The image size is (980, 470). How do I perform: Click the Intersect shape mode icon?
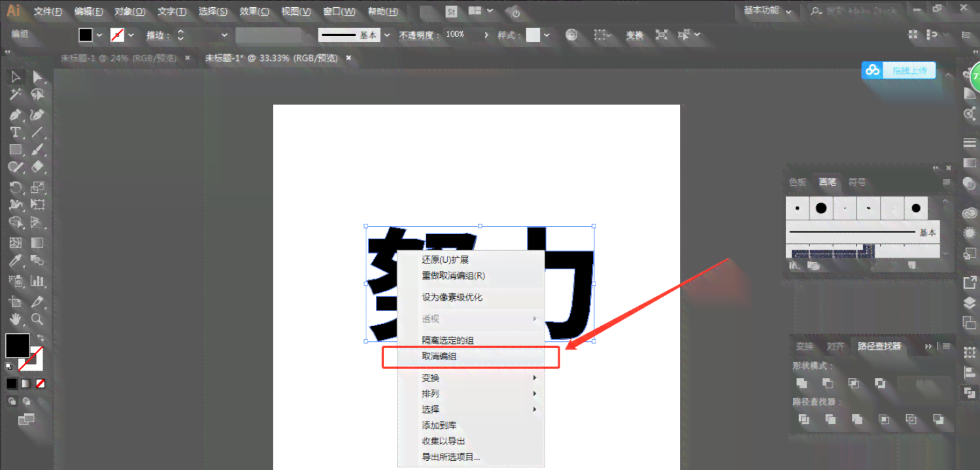tap(854, 383)
